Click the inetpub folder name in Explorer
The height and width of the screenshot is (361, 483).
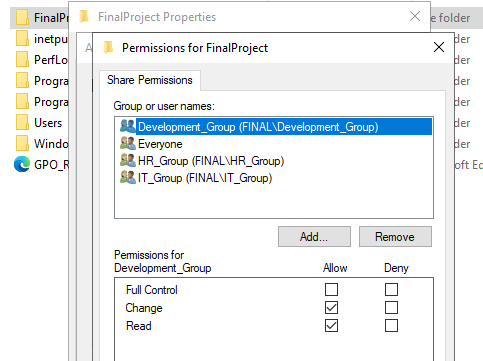tap(51, 39)
